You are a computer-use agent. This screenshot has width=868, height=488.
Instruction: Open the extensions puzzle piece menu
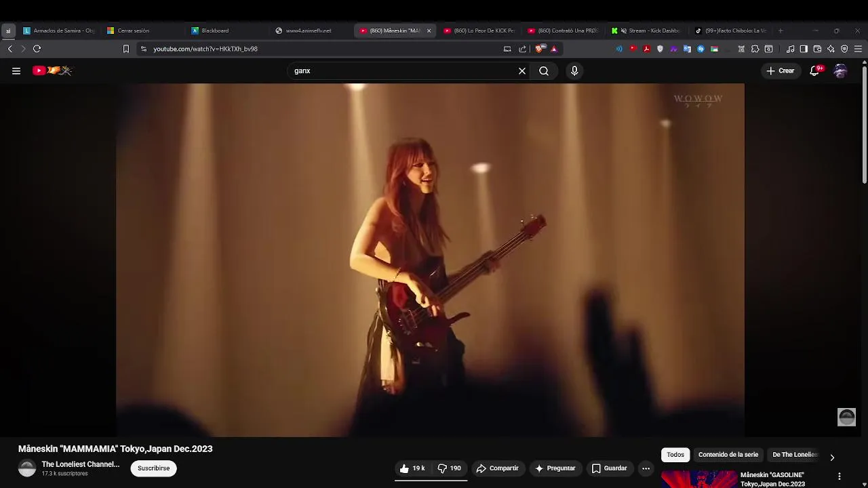pyautogui.click(x=755, y=49)
